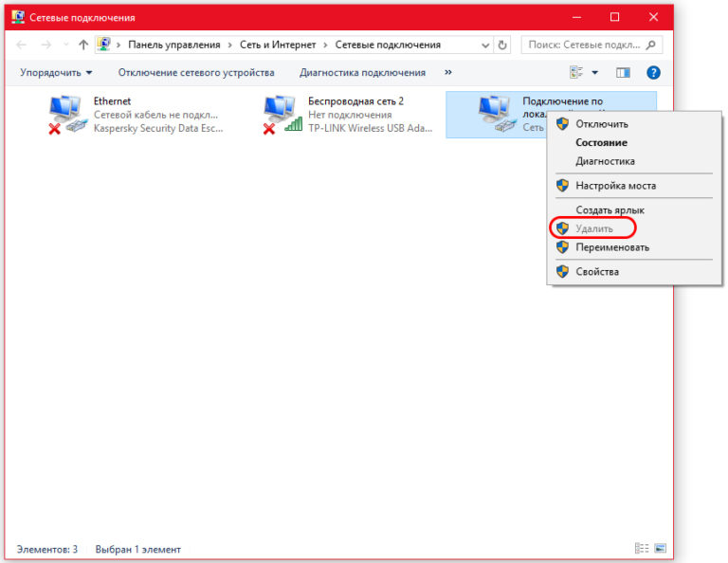The width and height of the screenshot is (728, 563).
Task: Open the help question mark icon
Action: click(x=653, y=72)
